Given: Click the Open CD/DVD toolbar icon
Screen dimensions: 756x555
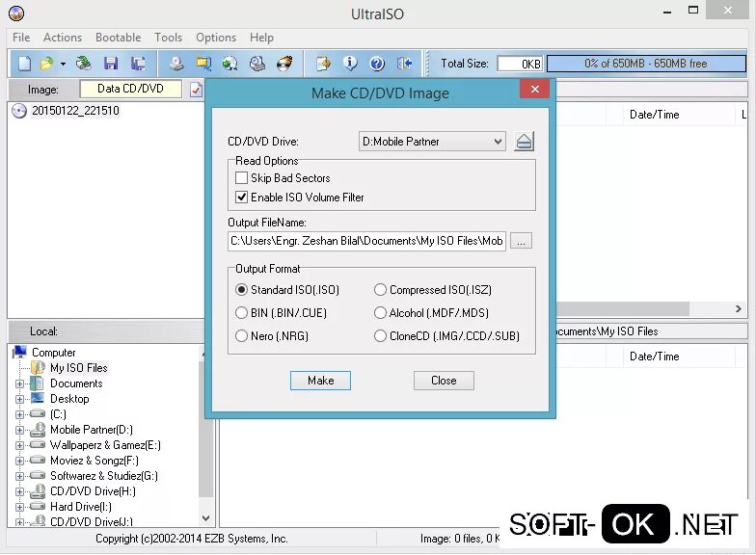Looking at the screenshot, I should pos(83,64).
